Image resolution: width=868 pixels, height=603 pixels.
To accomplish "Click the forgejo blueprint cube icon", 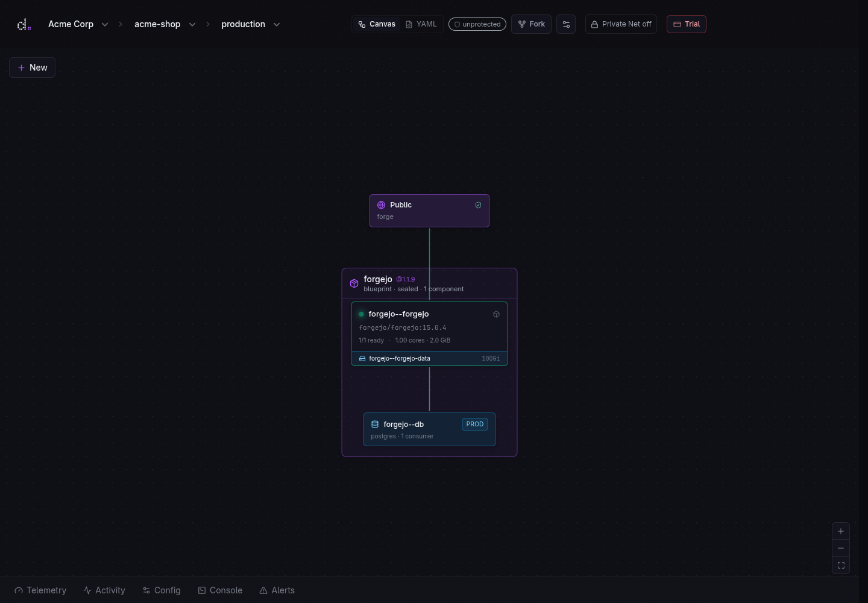I will [x=354, y=283].
